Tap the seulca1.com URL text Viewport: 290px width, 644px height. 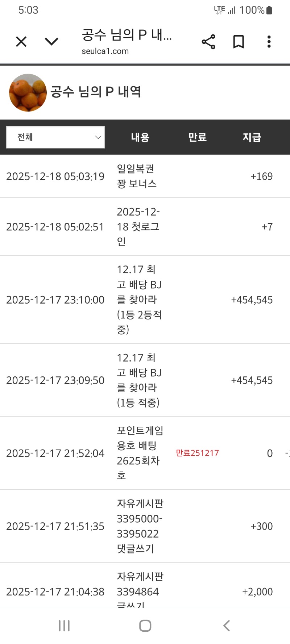pos(105,51)
